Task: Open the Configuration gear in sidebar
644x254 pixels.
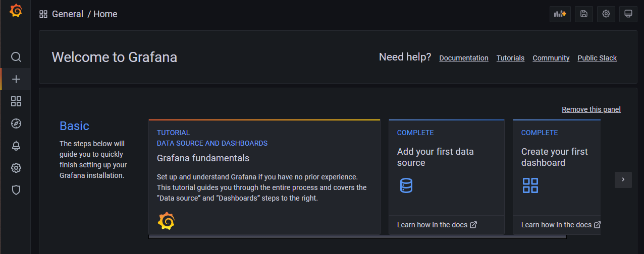Action: [16, 168]
